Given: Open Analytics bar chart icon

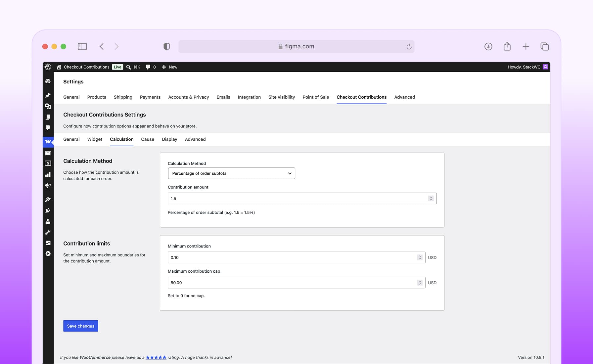Looking at the screenshot, I should click(48, 175).
